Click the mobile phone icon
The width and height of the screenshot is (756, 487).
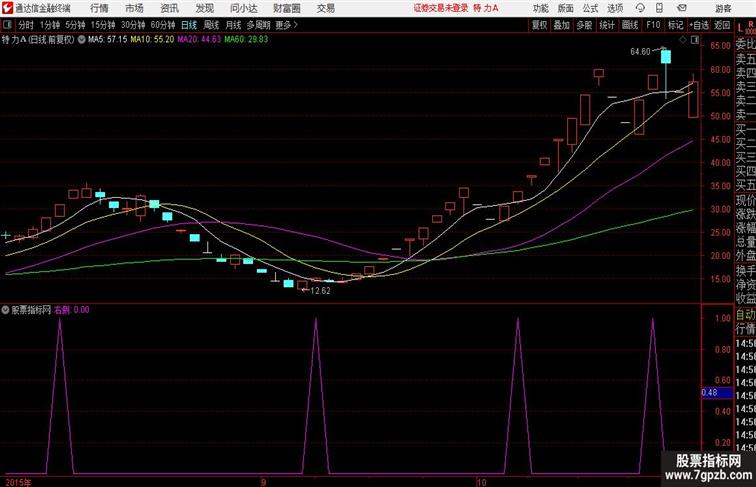659,8
